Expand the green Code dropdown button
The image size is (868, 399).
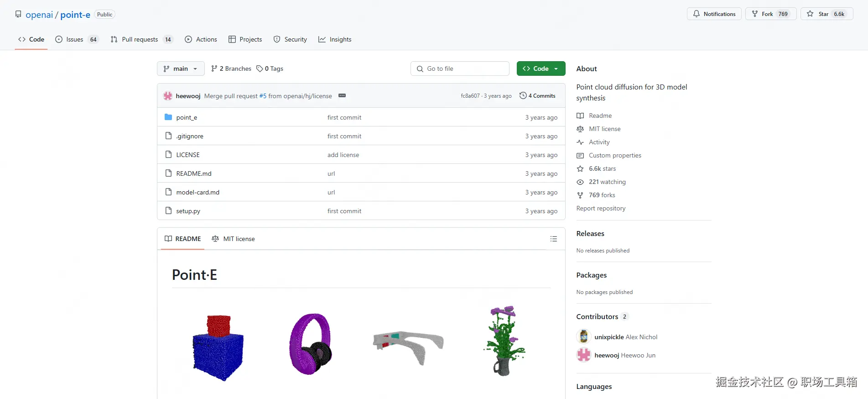pyautogui.click(x=541, y=68)
